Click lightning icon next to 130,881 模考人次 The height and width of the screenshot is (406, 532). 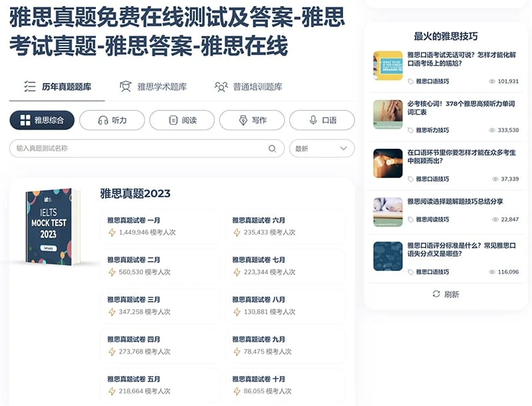point(237,312)
